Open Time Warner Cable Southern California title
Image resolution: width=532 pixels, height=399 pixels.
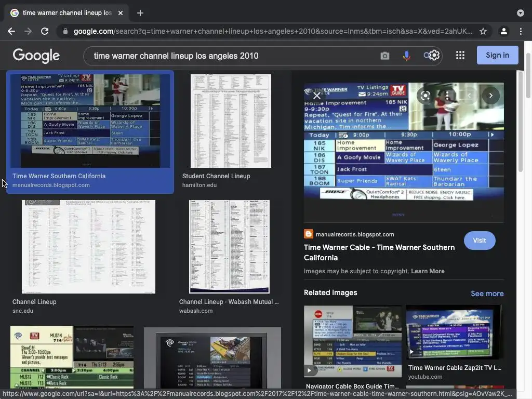(379, 252)
